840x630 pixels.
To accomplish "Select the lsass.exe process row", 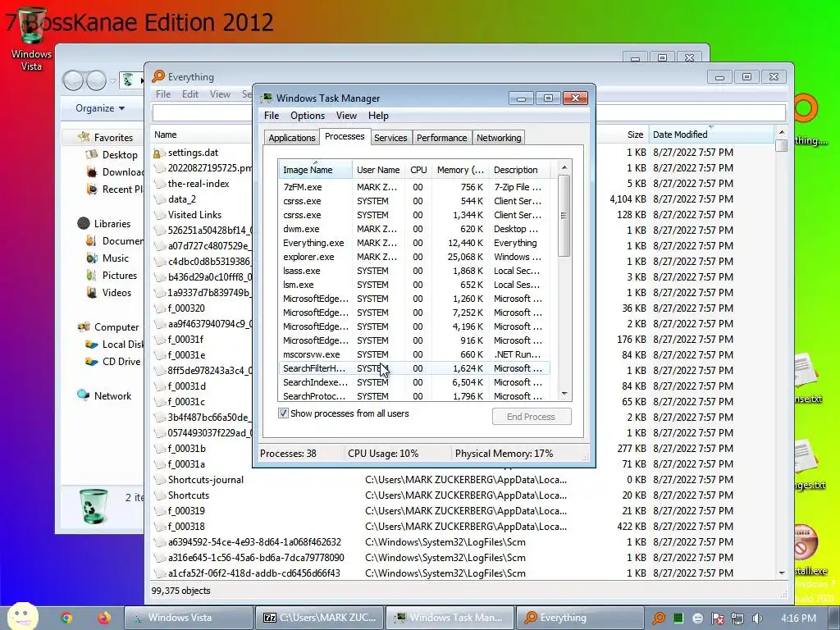I will pos(413,271).
